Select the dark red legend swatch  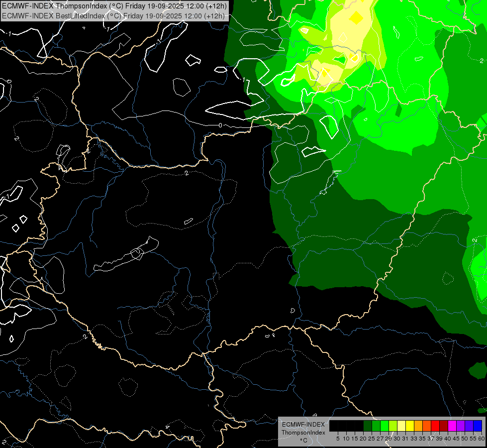click(444, 426)
